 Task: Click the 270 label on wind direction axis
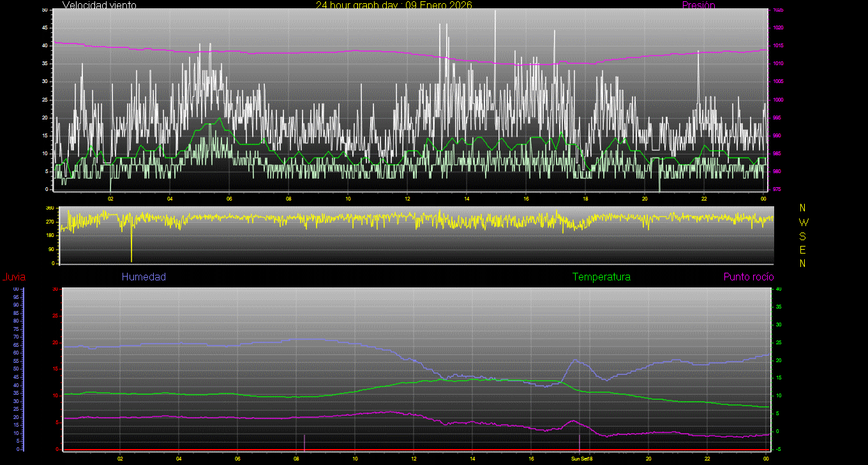50,222
